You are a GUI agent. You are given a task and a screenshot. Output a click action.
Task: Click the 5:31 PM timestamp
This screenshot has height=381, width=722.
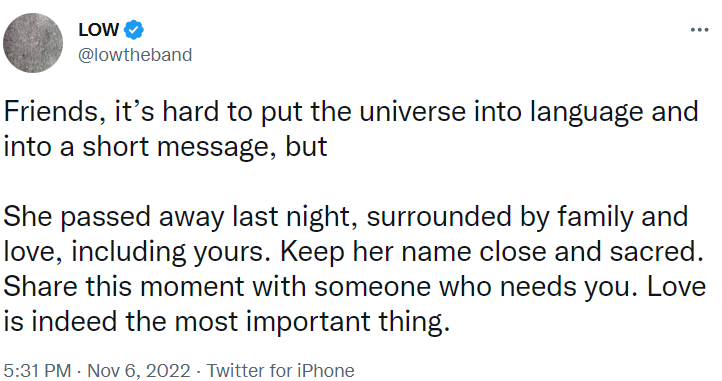pos(37,370)
